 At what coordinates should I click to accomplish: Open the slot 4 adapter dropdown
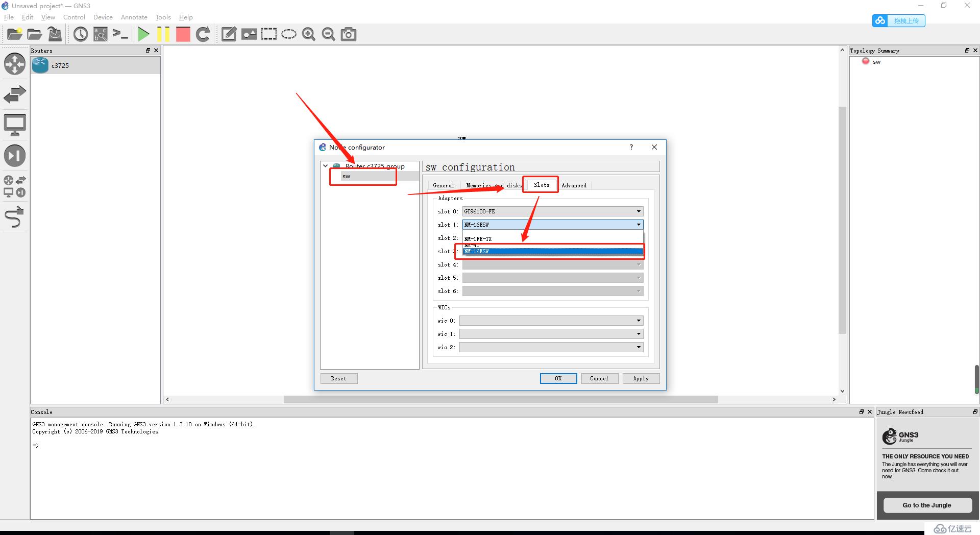pyautogui.click(x=553, y=264)
